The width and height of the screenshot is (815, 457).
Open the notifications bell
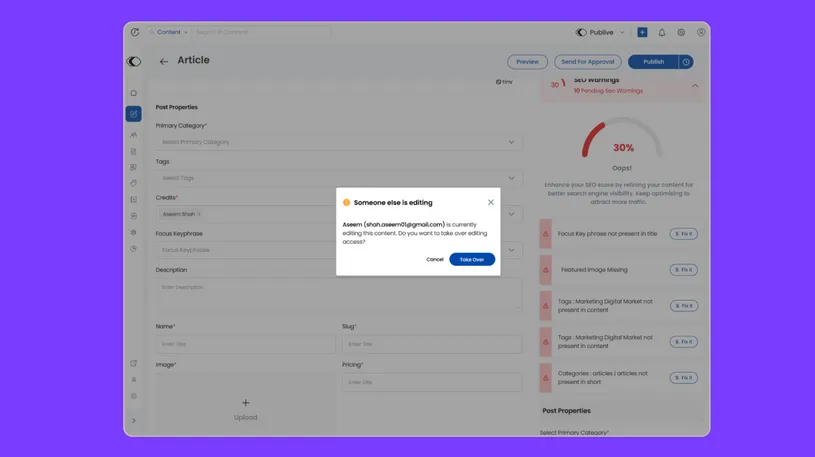(x=662, y=32)
